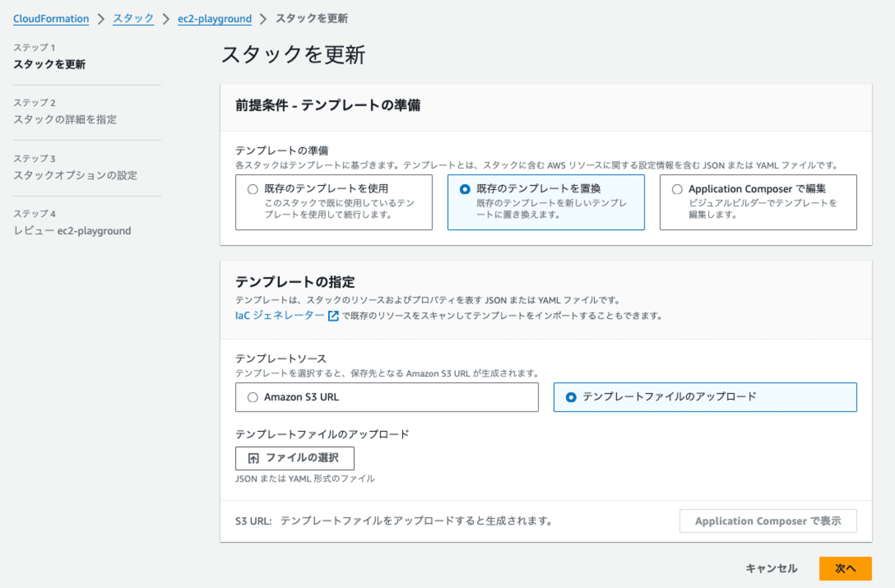Click the Application Composer で表示 button
Image resolution: width=895 pixels, height=588 pixels.
pos(768,521)
